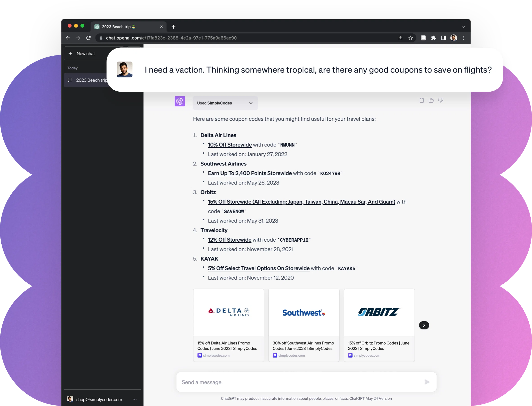
Task: Open the 15% Off Storewide Orbitz link
Action: tap(302, 202)
